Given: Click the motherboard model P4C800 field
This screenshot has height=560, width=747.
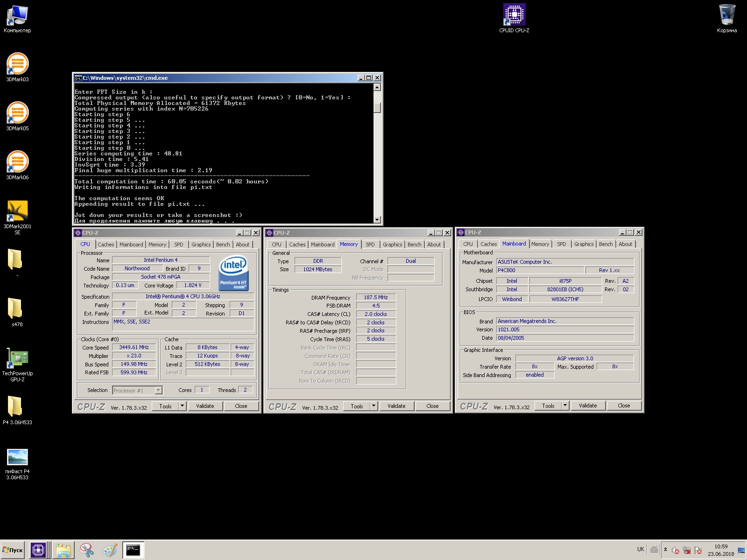Looking at the screenshot, I should [x=540, y=270].
